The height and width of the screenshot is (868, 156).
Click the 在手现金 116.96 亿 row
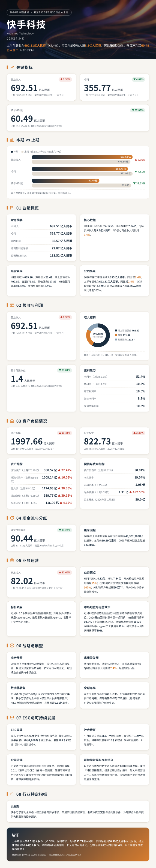point(41,503)
